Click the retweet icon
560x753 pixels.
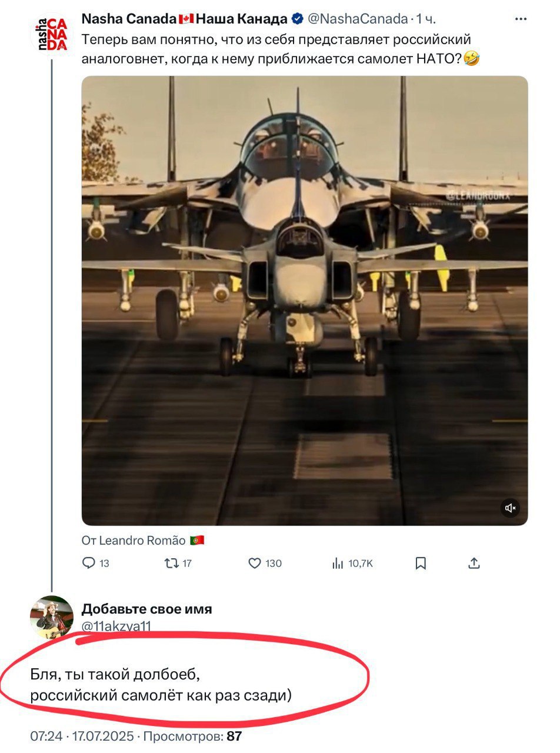tap(171, 564)
